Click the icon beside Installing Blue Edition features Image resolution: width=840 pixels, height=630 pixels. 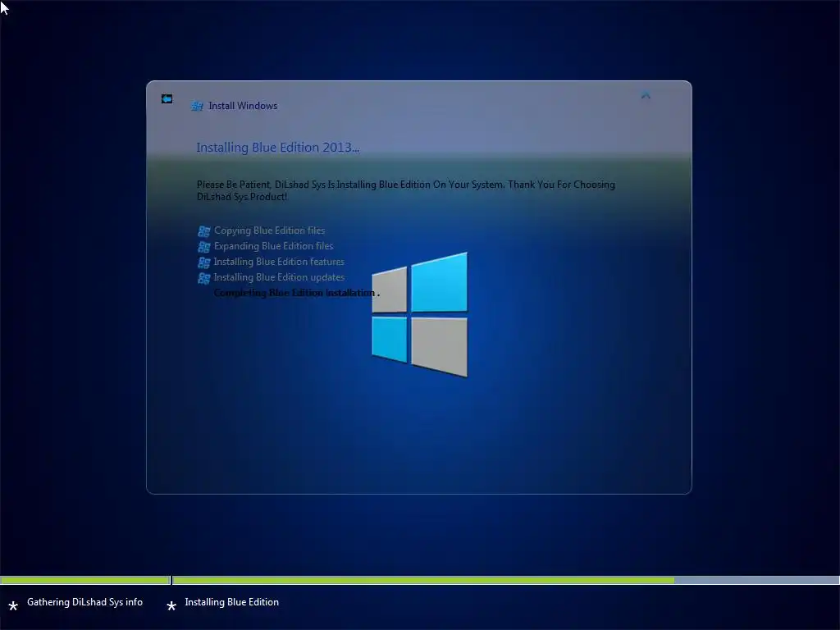203,262
